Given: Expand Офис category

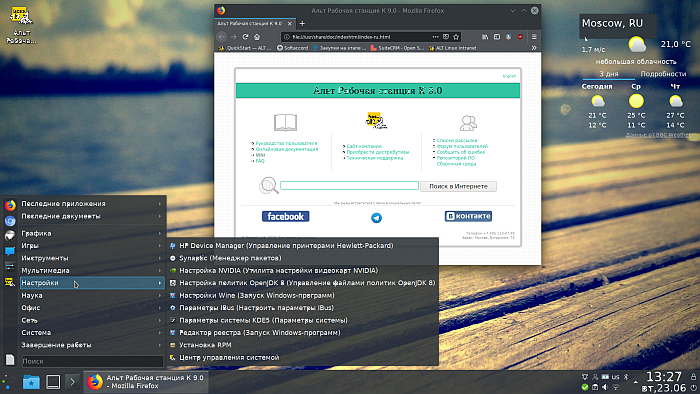Looking at the screenshot, I should coord(92,308).
